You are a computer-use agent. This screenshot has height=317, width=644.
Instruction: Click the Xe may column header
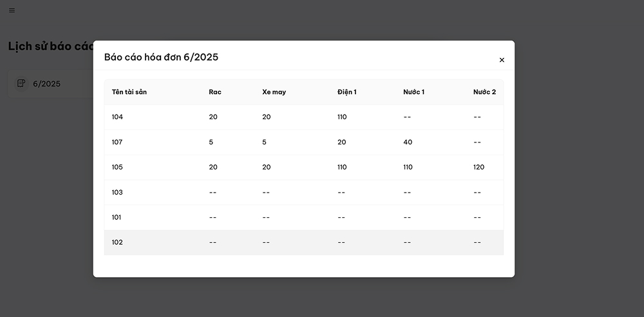274,92
